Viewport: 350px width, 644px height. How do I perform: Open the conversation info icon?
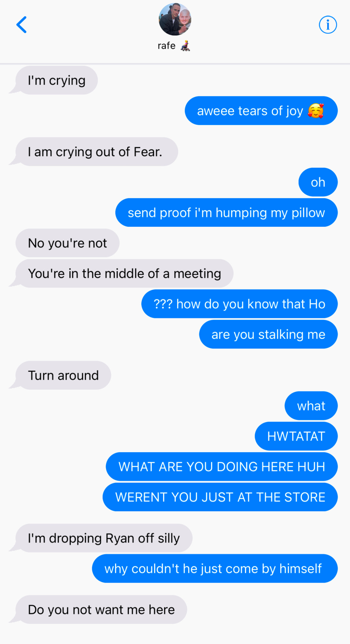[328, 24]
